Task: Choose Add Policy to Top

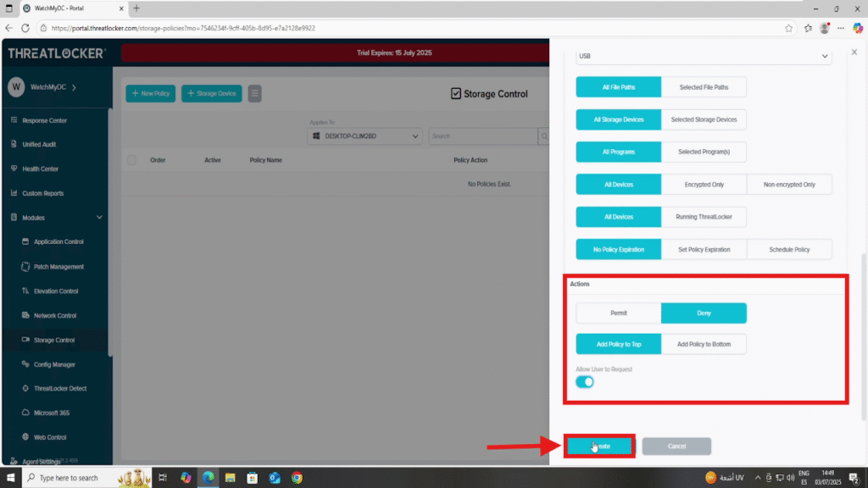Action: (618, 344)
